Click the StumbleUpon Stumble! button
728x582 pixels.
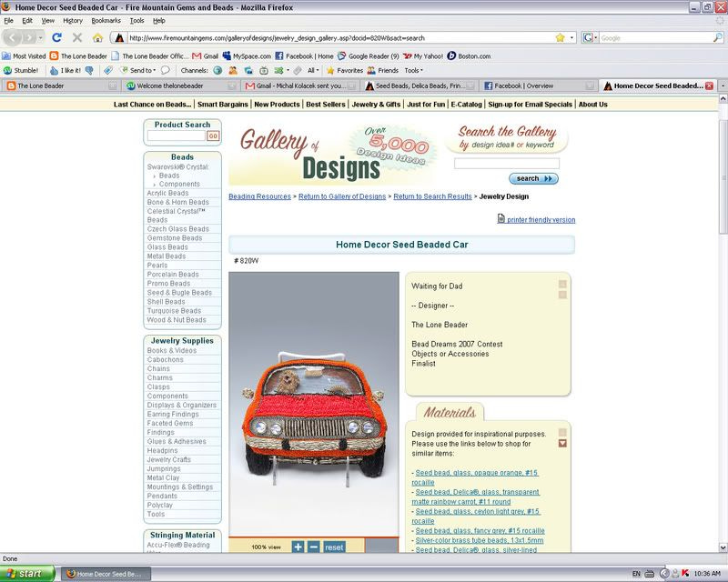tap(21, 71)
